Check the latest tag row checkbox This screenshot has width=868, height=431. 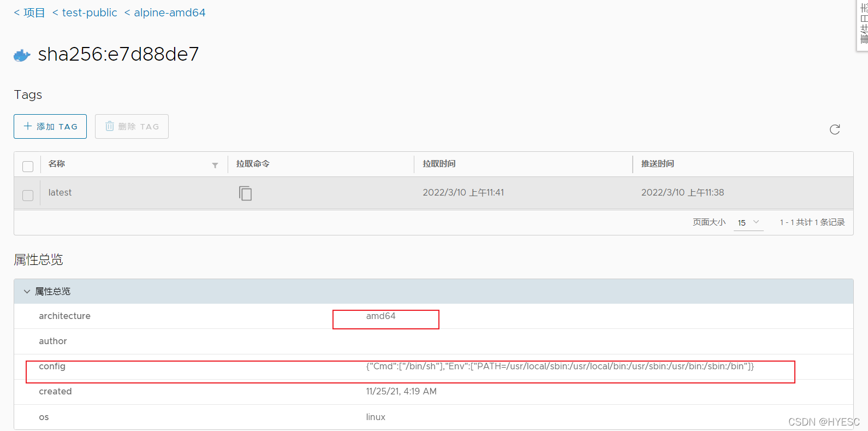coord(28,195)
